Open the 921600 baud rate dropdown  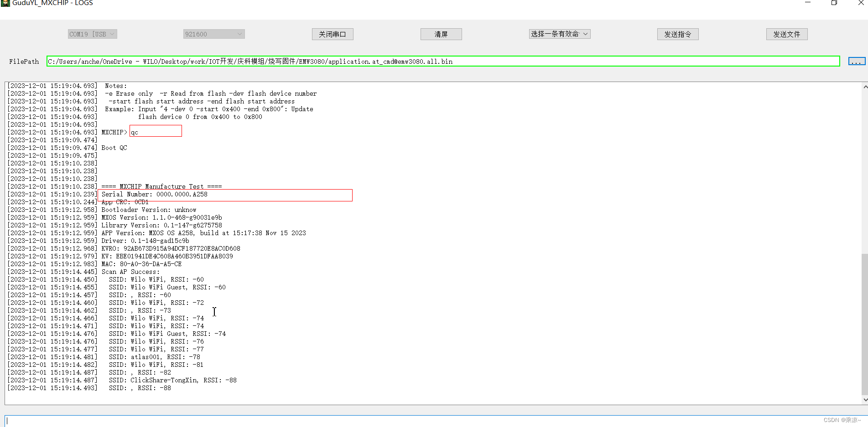[x=214, y=34]
